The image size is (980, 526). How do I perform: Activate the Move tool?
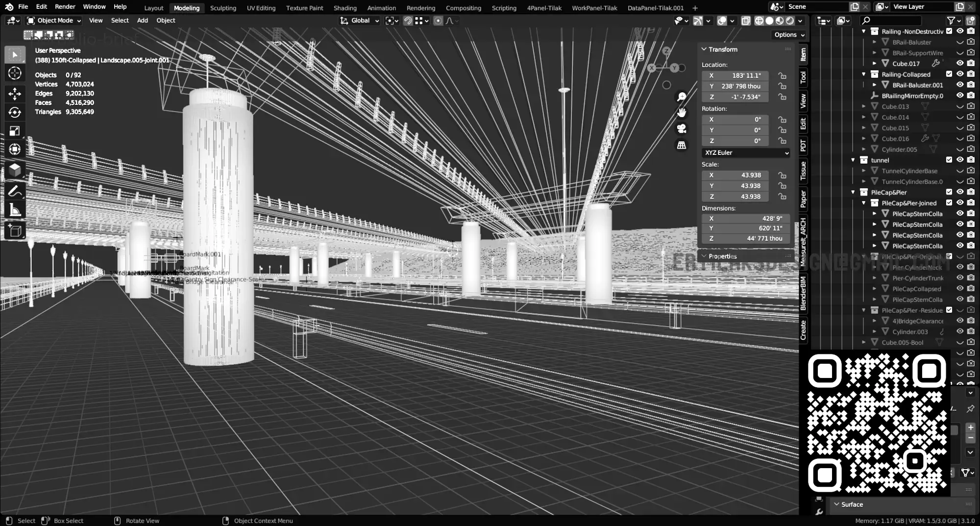tap(15, 93)
